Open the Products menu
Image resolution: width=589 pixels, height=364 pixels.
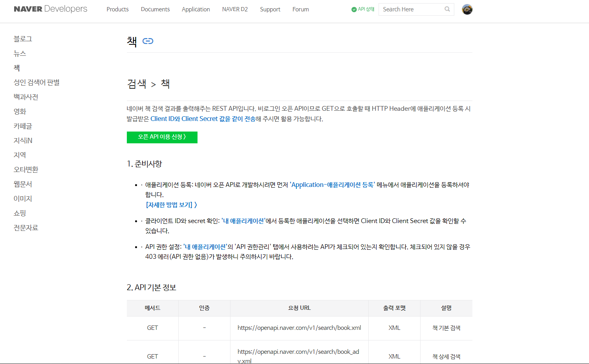[x=117, y=9]
